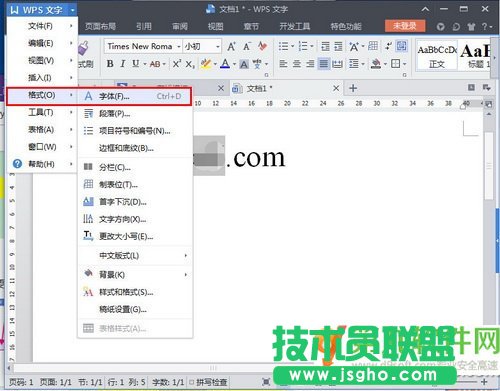The height and width of the screenshot is (391, 500).
Task: Switch to 审阅 ribbon tab
Action: pyautogui.click(x=180, y=26)
